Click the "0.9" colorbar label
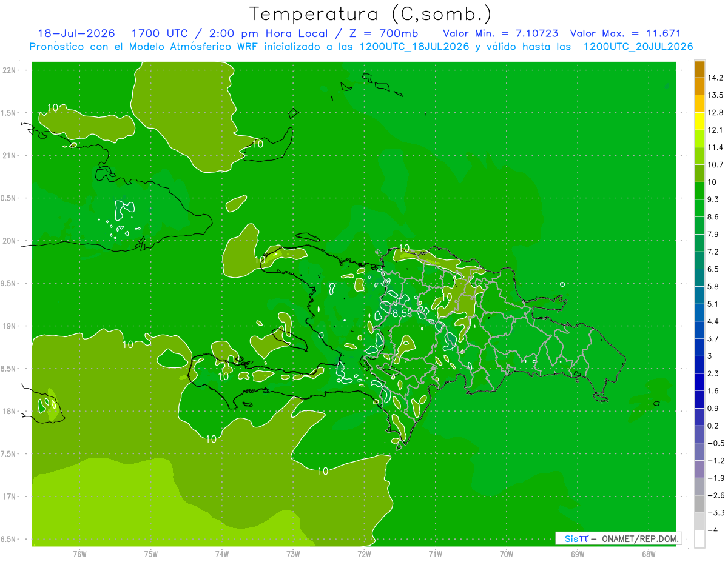 713,408
